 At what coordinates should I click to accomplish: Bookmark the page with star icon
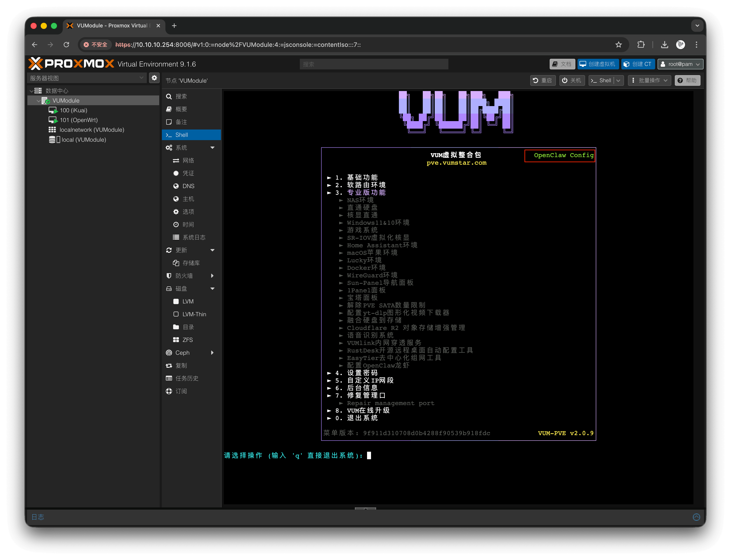[619, 45]
